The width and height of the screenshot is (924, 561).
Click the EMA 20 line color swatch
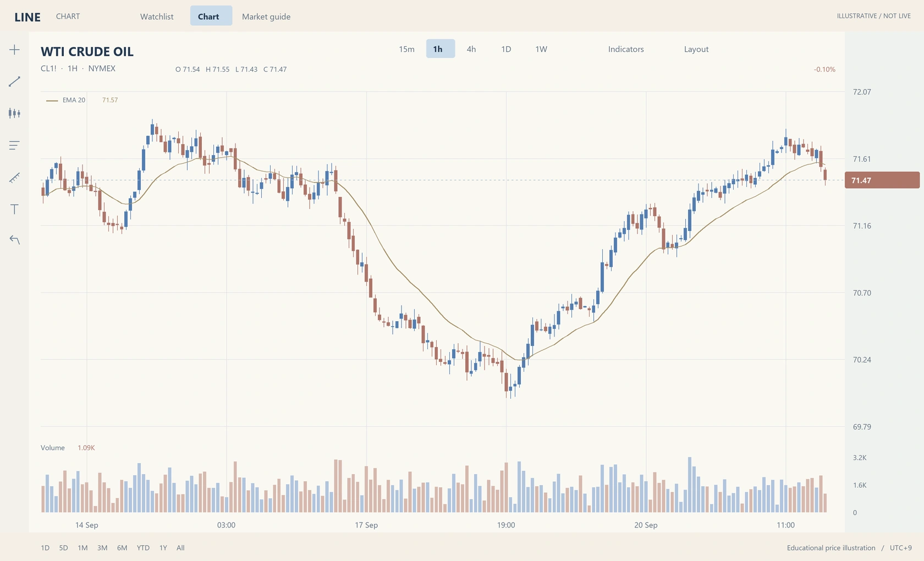click(x=52, y=101)
